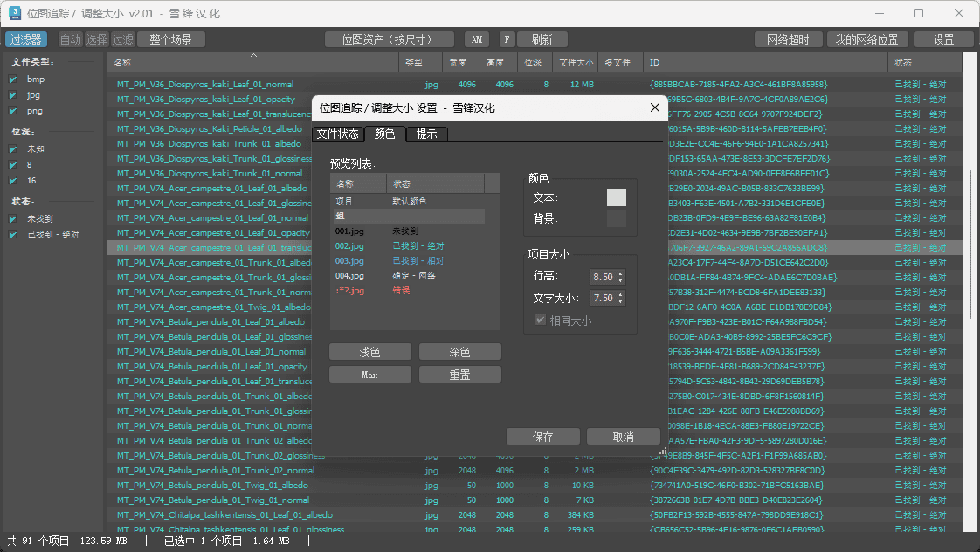Uncheck the png file type checkbox
Viewport: 980px width, 552px height.
pyautogui.click(x=14, y=111)
